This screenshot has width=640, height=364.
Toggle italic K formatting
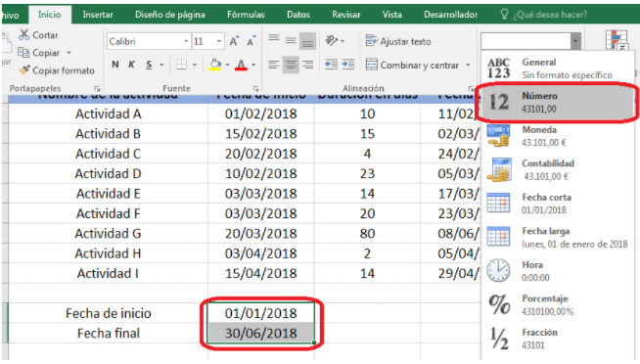click(131, 65)
